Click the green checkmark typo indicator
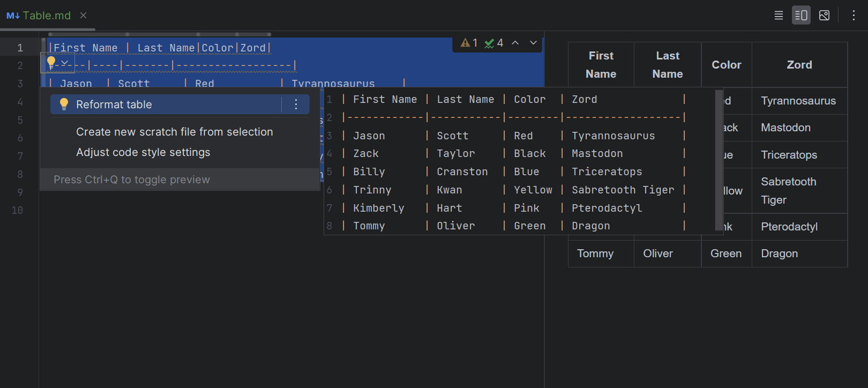Viewport: 868px width, 388px height. point(489,43)
